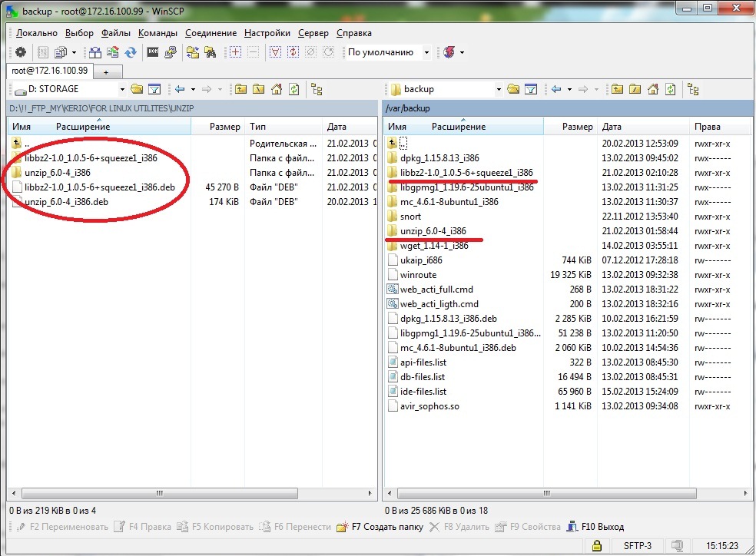This screenshot has height=556, width=756.
Task: Open the Команды menu
Action: pos(157,33)
